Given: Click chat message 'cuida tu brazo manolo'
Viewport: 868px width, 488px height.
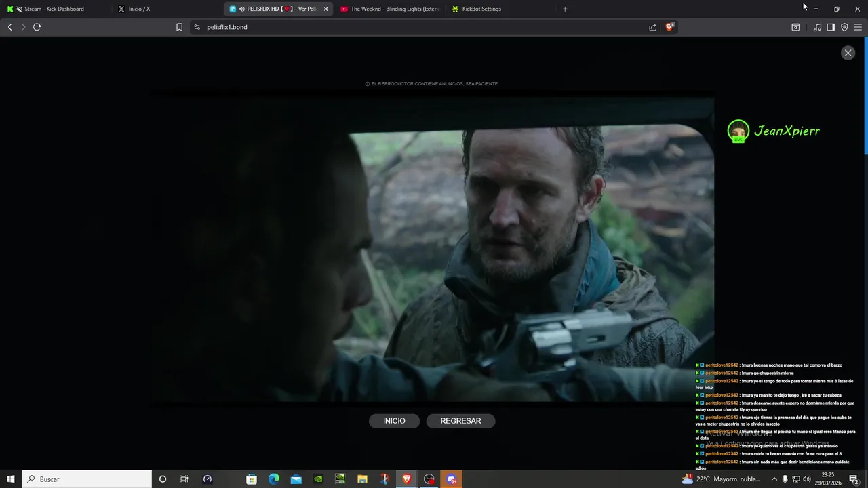Looking at the screenshot, I should pos(768,454).
